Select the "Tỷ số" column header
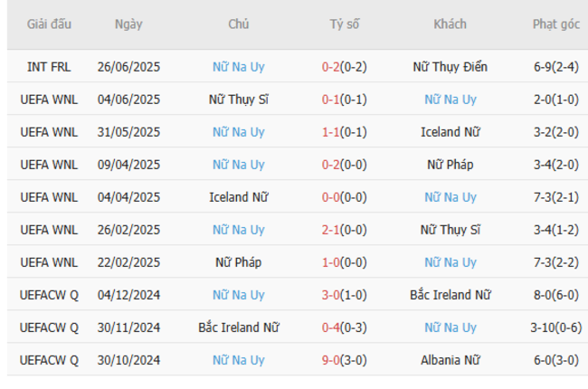Viewport: 588px width, 389px height. (x=344, y=24)
